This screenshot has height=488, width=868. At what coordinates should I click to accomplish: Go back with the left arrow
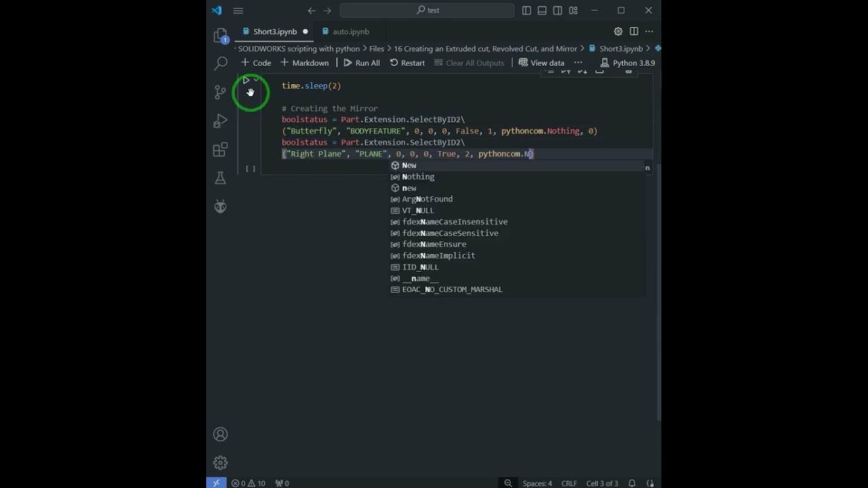pyautogui.click(x=311, y=10)
